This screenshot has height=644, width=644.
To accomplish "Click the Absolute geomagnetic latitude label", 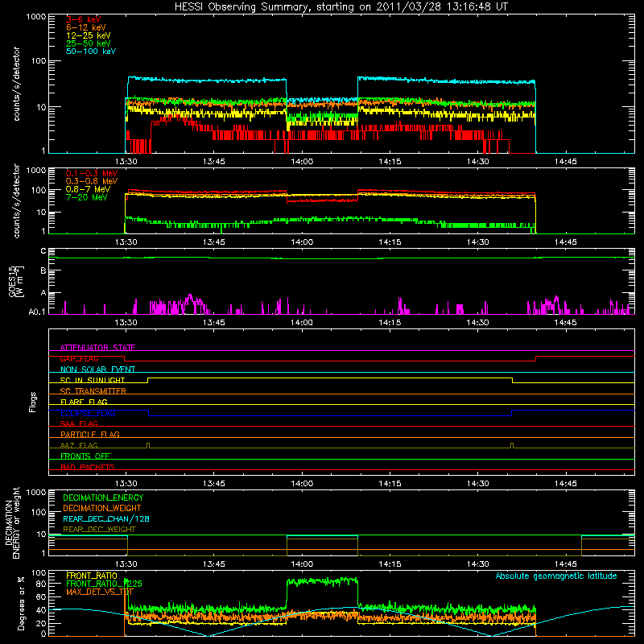I will point(556,576).
